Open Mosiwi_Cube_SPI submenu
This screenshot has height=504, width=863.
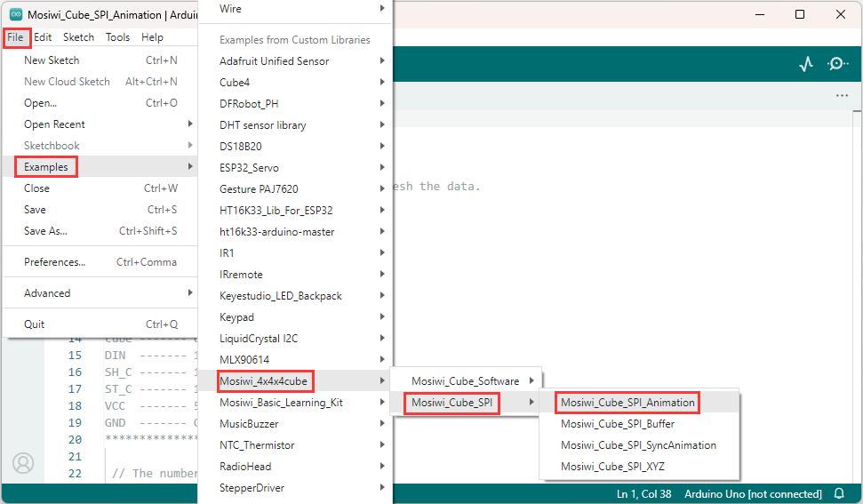pyautogui.click(x=467, y=402)
